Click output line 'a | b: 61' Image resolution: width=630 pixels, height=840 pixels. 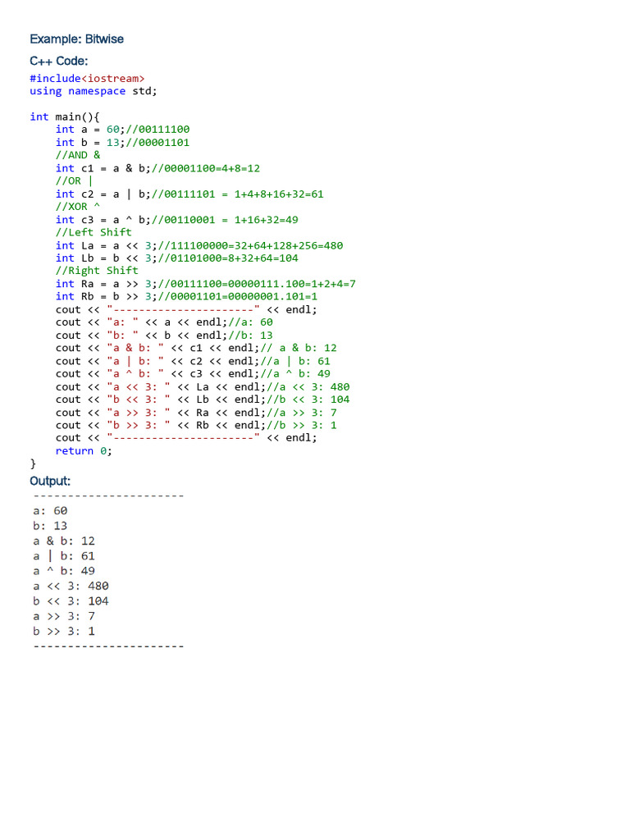click(x=64, y=556)
